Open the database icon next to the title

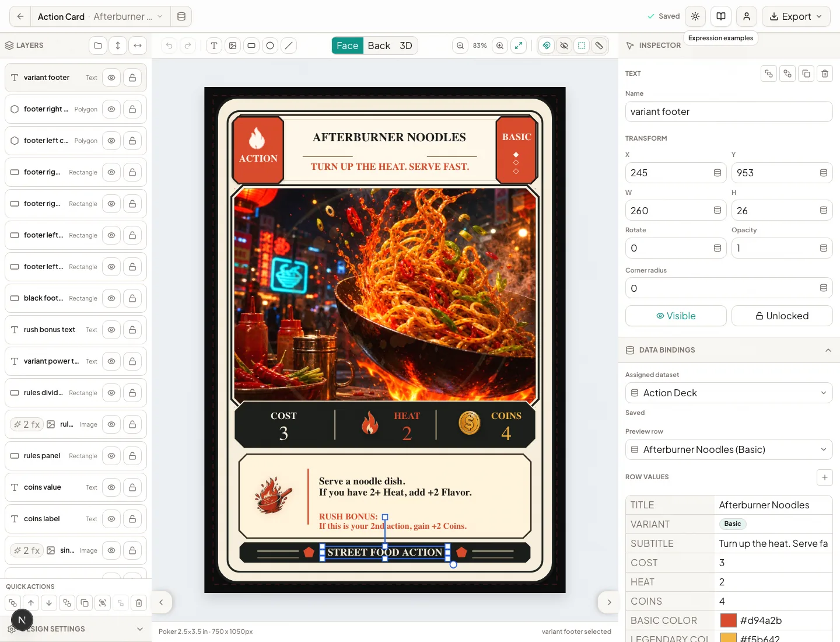point(181,16)
